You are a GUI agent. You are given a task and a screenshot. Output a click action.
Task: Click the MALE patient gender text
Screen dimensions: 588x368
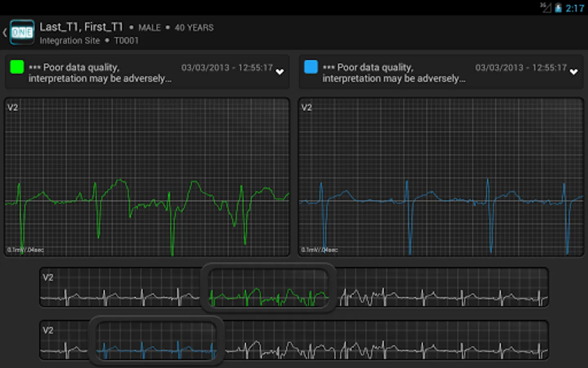149,28
